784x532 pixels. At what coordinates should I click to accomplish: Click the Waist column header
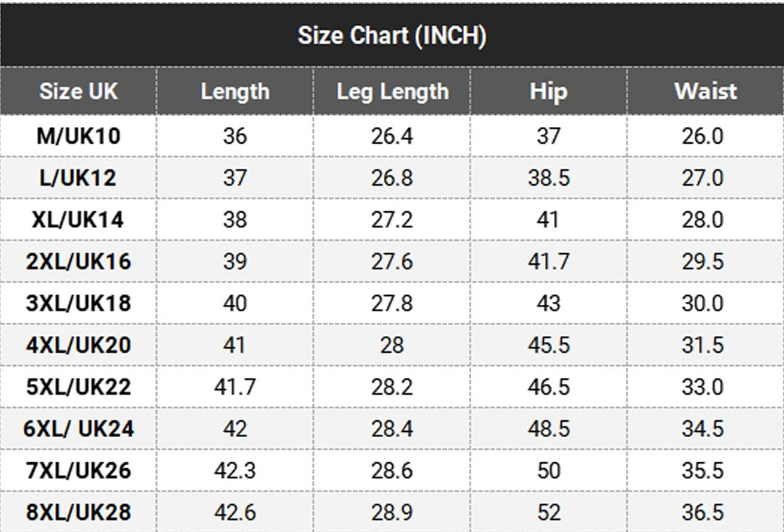705,91
